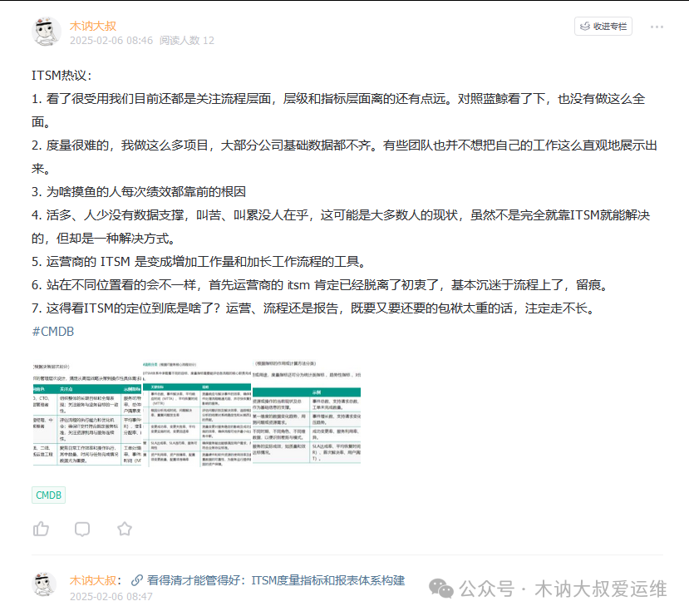Click commenter avatar beside the reply
Screen dimensions: 689x616
coord(47,584)
